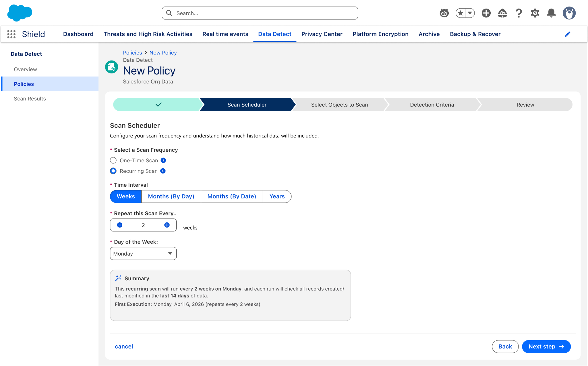Follow the New Policy breadcrumb link
588x366 pixels.
point(163,53)
